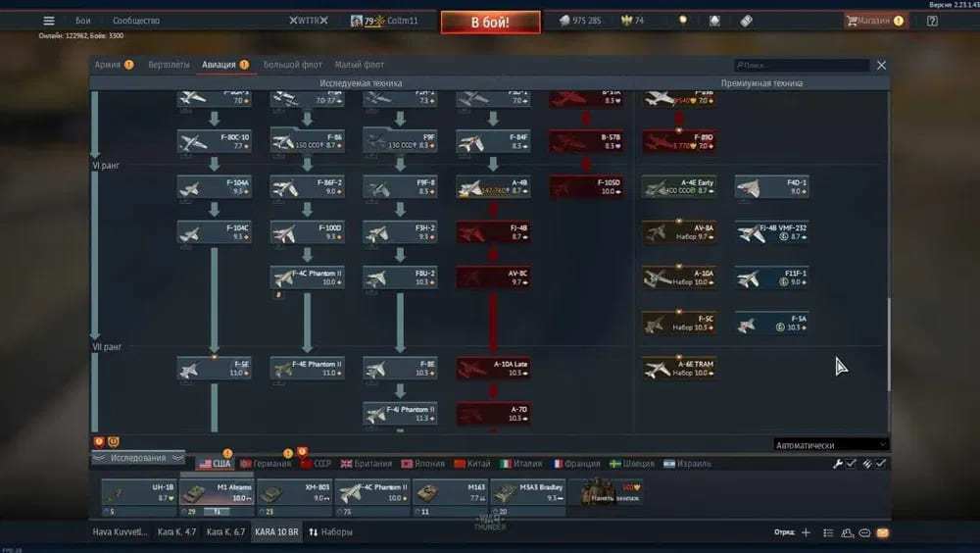Open the mail envelope icon

click(x=883, y=532)
